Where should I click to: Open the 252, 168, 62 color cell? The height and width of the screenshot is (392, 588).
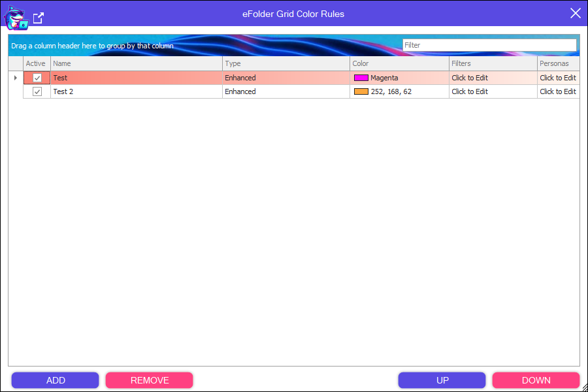[399, 91]
